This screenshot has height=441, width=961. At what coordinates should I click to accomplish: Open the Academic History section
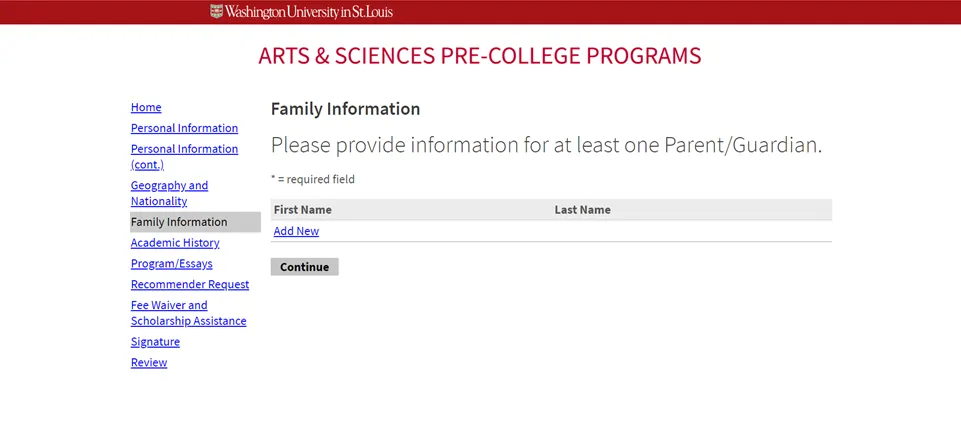coord(175,243)
